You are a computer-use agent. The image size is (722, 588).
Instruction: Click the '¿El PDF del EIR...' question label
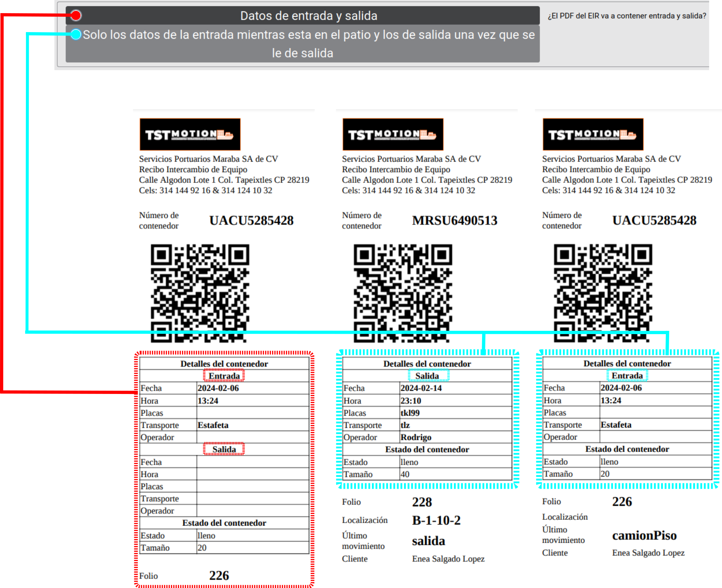pos(626,16)
